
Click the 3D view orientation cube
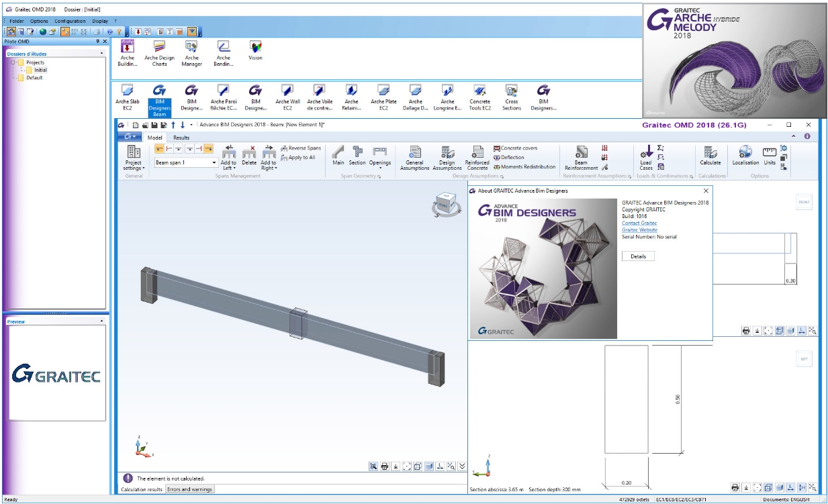[x=444, y=203]
